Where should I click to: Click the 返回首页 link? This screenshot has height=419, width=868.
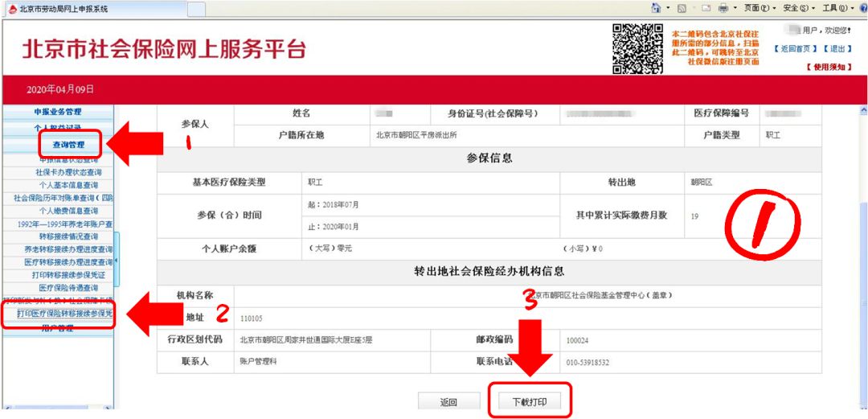(796, 49)
